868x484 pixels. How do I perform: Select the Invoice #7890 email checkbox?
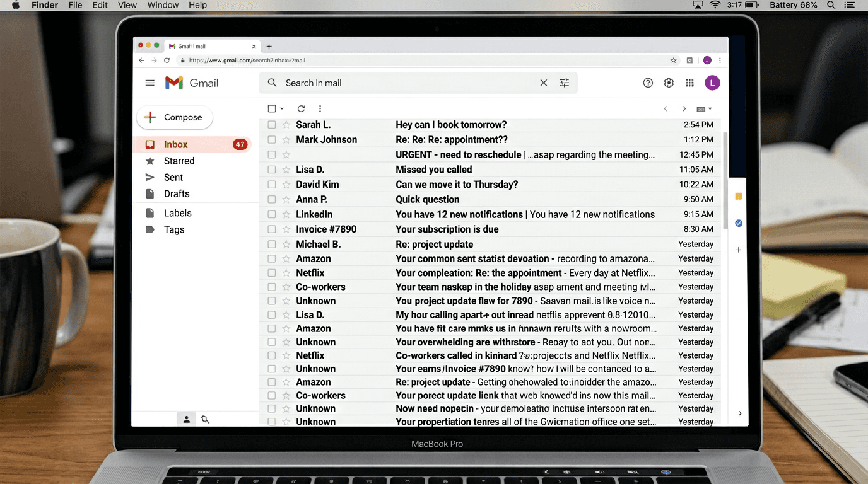(271, 229)
